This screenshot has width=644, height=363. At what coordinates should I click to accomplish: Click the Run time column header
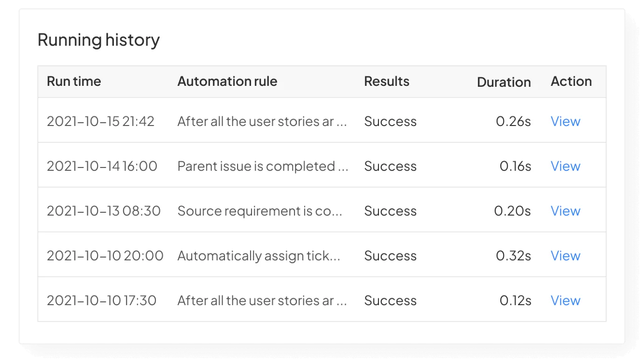[x=74, y=81]
